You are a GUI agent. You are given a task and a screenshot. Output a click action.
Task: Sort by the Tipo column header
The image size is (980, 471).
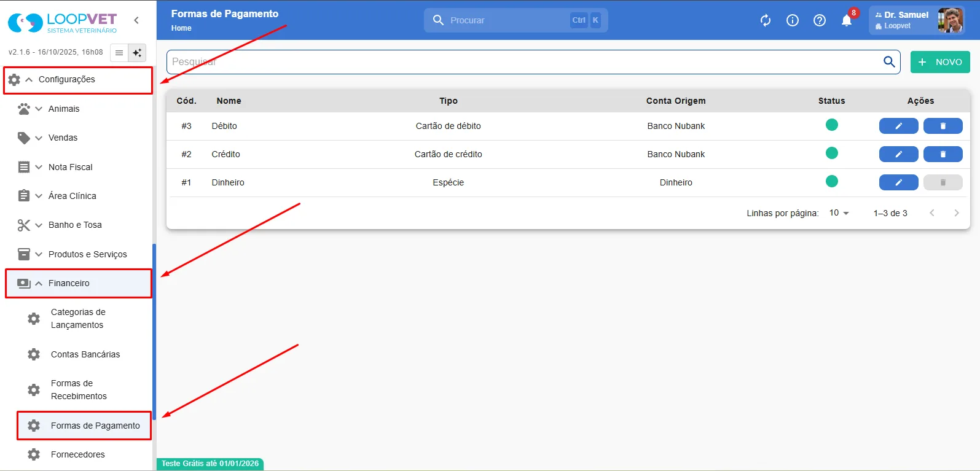[449, 101]
